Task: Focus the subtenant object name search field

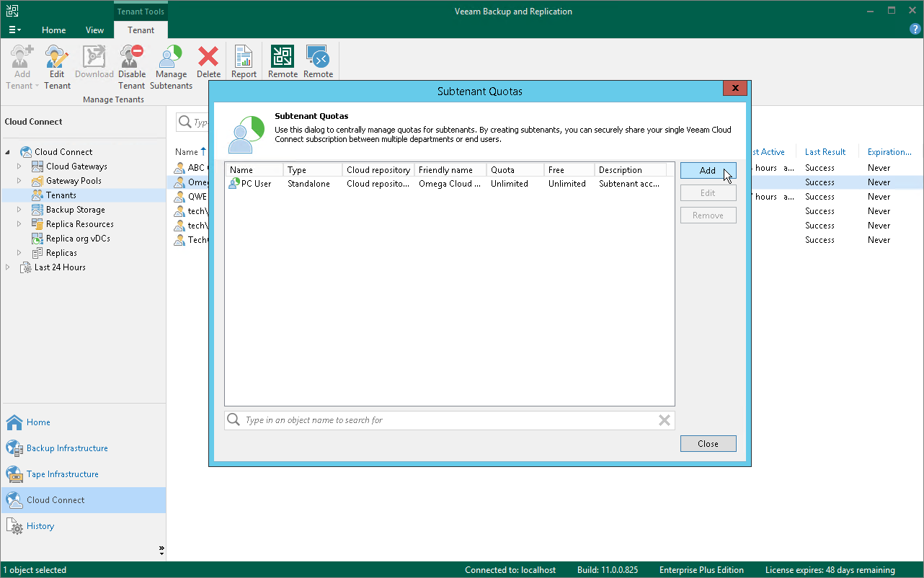Action: point(450,420)
